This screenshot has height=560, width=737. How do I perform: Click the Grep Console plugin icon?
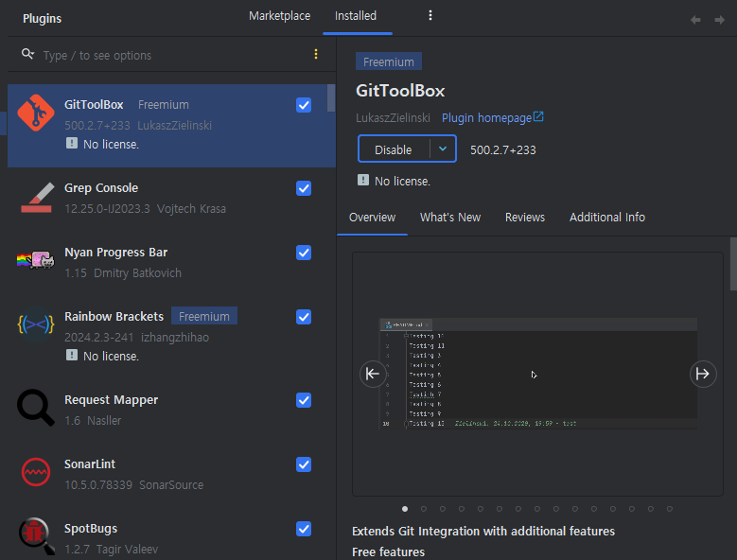(36, 198)
